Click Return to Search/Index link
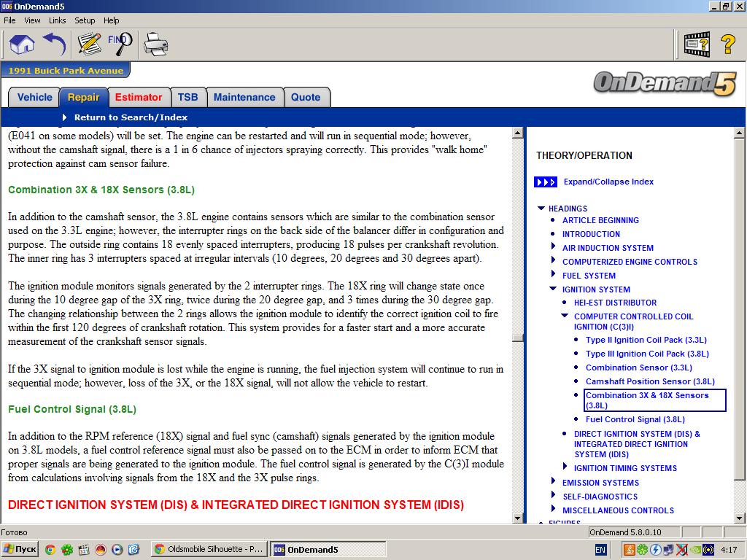 tap(131, 117)
